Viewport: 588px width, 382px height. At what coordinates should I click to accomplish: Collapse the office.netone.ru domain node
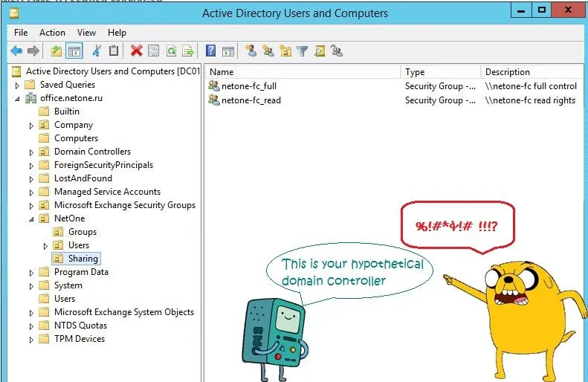tap(17, 99)
